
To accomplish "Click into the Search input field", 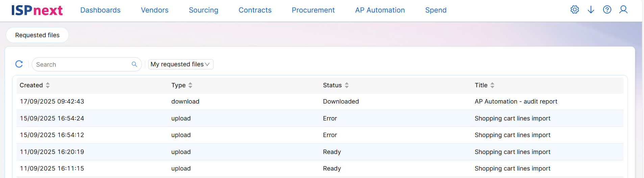I will click(81, 64).
